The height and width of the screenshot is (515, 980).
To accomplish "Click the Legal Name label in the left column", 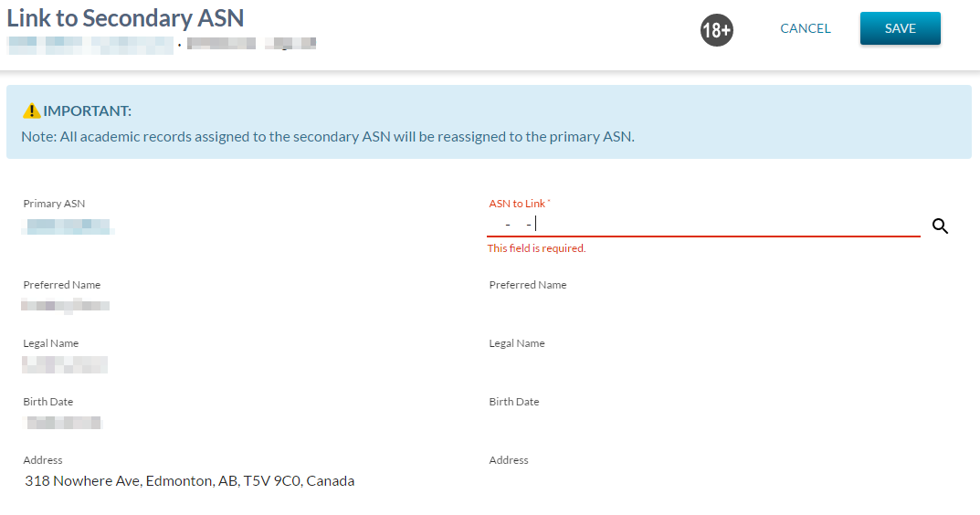I will point(51,343).
